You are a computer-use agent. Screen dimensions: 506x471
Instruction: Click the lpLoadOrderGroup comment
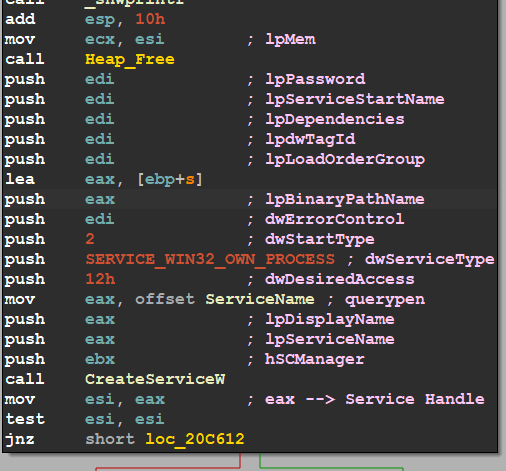point(345,159)
